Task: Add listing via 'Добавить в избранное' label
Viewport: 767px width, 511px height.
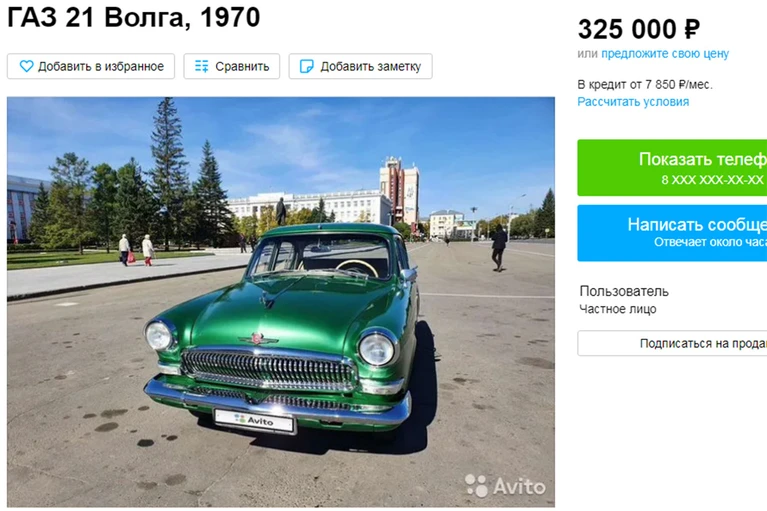Action: 101,67
